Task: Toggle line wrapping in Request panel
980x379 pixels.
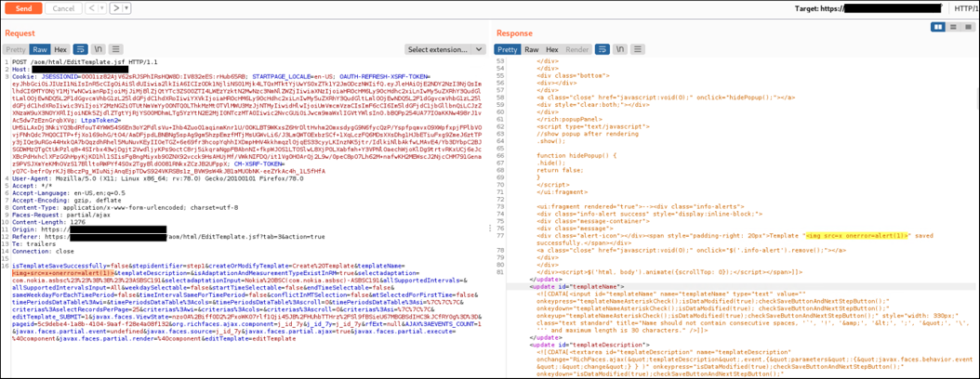Action: (x=80, y=49)
